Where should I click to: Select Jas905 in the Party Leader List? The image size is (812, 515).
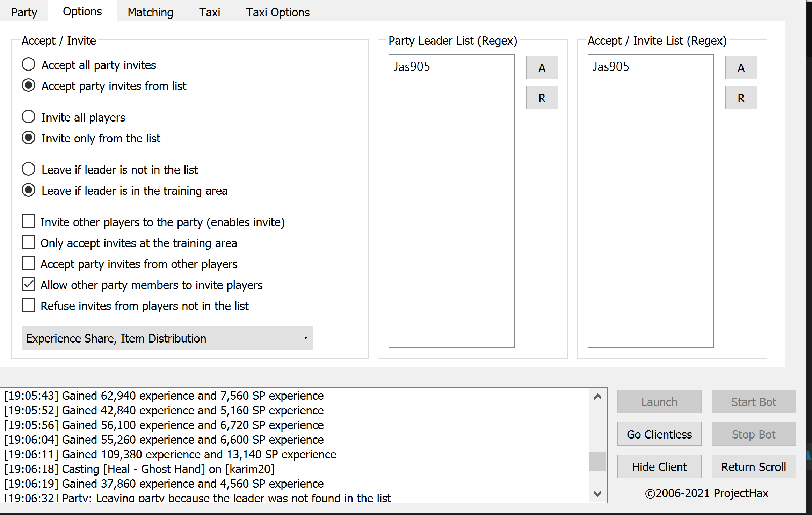412,66
